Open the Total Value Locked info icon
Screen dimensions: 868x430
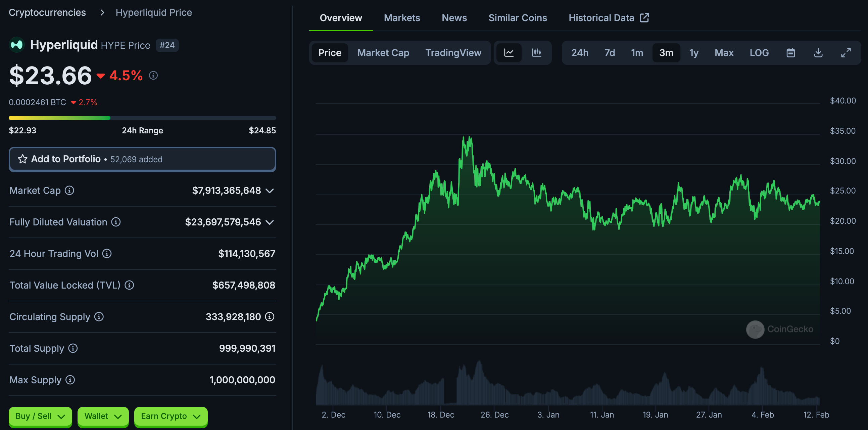[x=129, y=285]
